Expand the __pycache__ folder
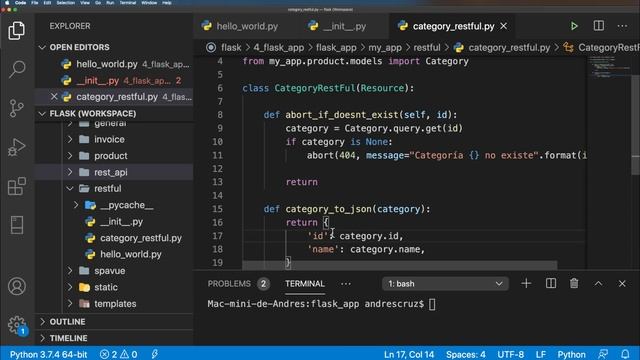The height and width of the screenshot is (360, 640). click(76, 205)
